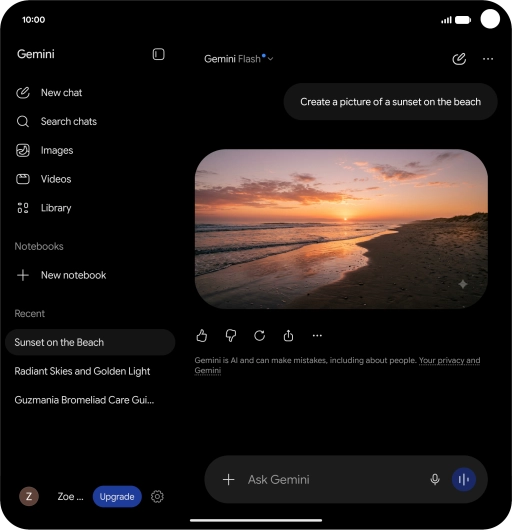The height and width of the screenshot is (530, 512).
Task: Start a New chat from sidebar
Action: pyautogui.click(x=49, y=93)
